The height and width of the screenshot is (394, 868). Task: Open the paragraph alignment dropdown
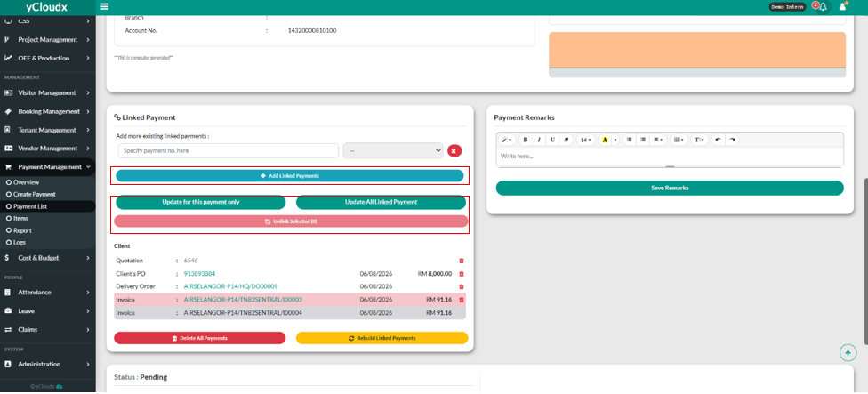coord(658,140)
